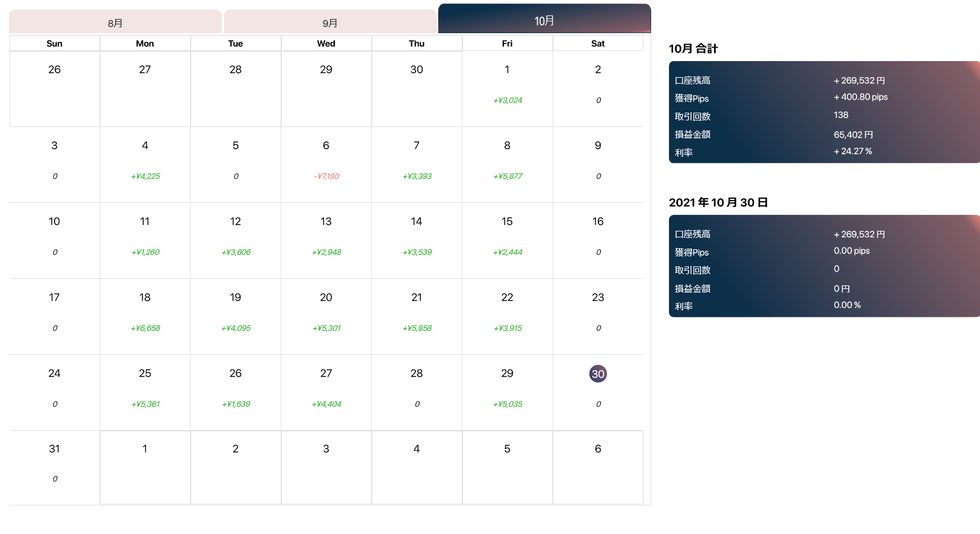Select October 21 cell with +¥5,858
The height and width of the screenshot is (534, 980).
[x=417, y=317]
